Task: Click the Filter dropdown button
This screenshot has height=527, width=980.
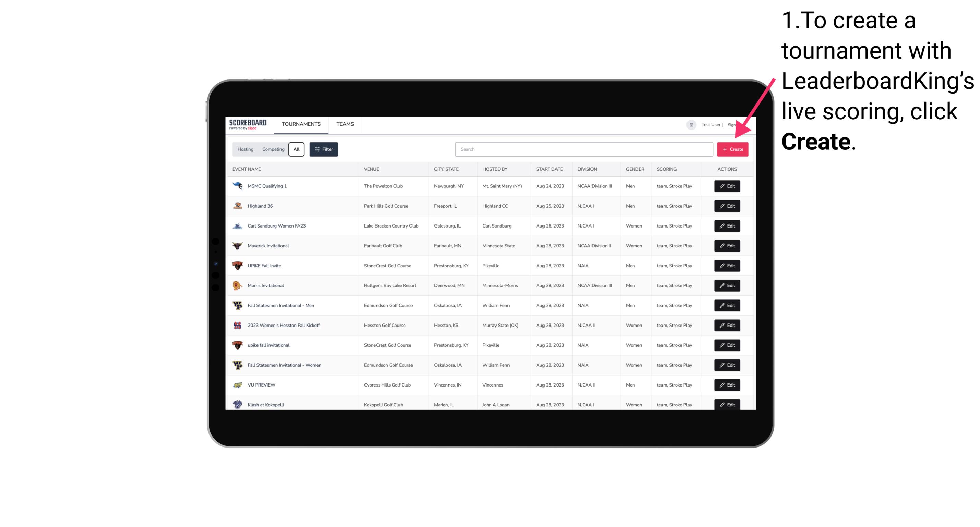Action: (323, 149)
